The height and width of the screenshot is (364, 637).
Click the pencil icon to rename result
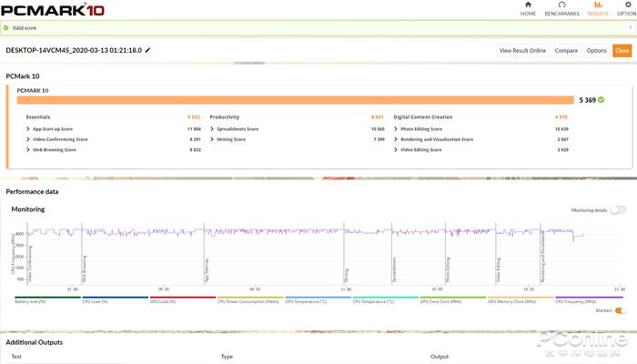(147, 50)
